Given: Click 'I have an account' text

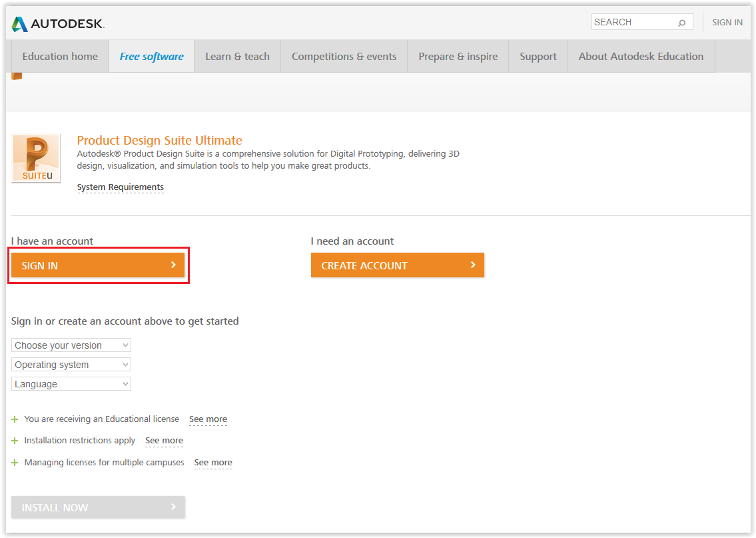Looking at the screenshot, I should (x=52, y=241).
